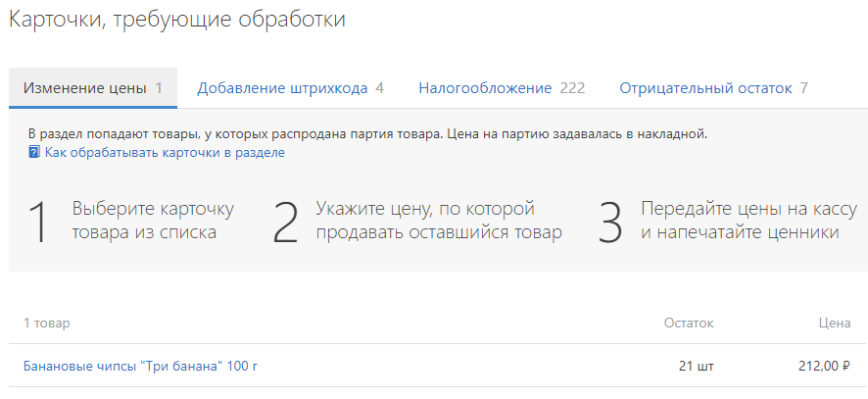Image resolution: width=868 pixels, height=399 pixels.
Task: Click the "Карточки, требующие обработки" page heading
Action: tap(177, 20)
